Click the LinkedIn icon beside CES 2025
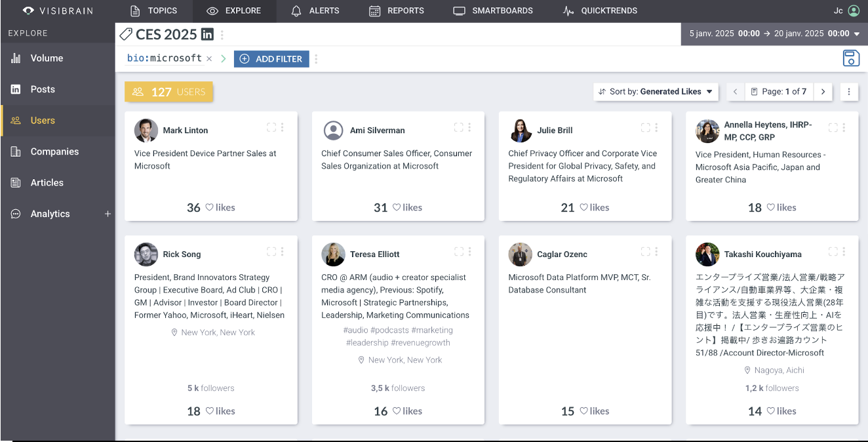The height and width of the screenshot is (442, 868). [207, 35]
